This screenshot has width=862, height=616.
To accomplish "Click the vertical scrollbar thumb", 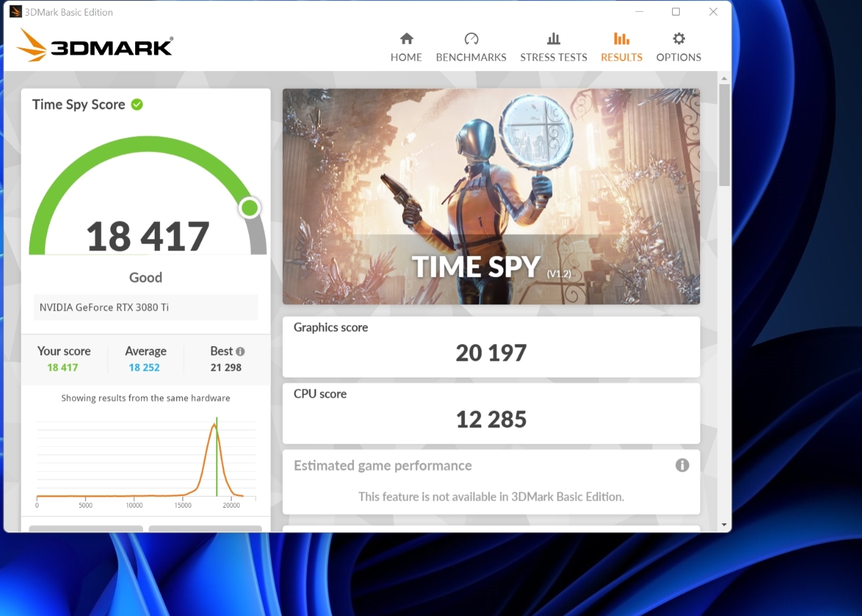I will click(x=724, y=135).
